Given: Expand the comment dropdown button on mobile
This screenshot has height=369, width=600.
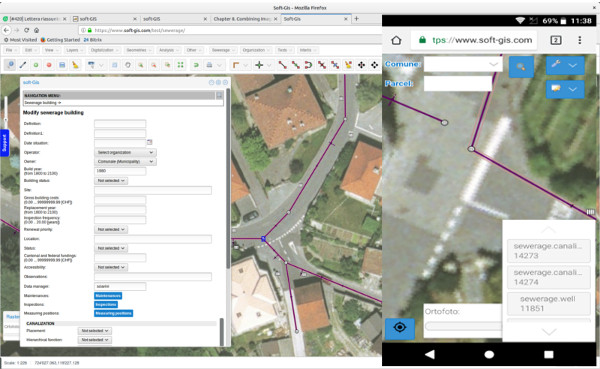Looking at the screenshot, I should coord(565,89).
